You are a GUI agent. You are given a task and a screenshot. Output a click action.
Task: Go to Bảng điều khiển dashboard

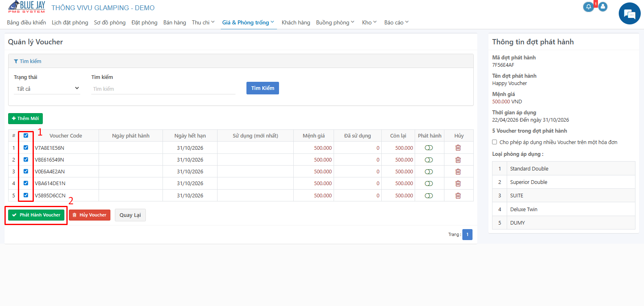click(x=26, y=22)
